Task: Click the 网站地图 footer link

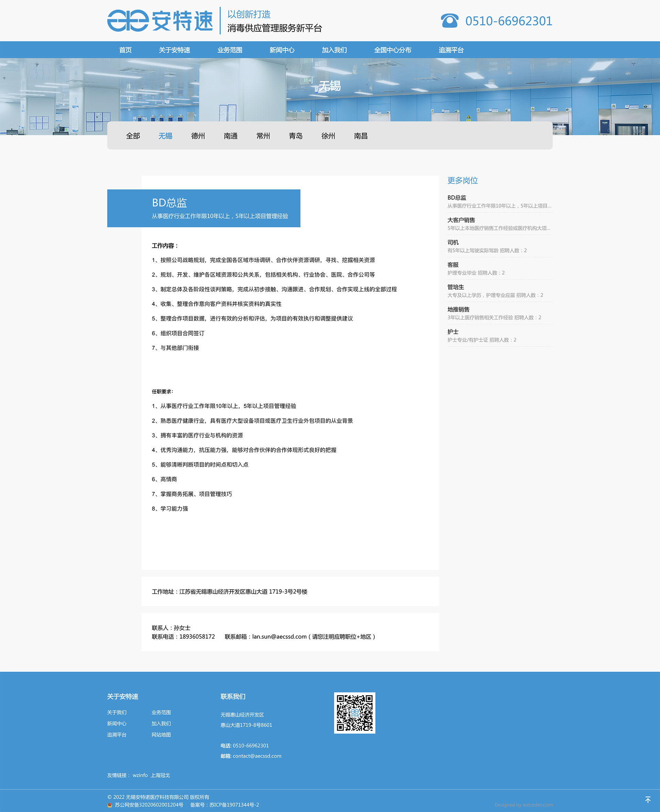Action: click(x=161, y=734)
